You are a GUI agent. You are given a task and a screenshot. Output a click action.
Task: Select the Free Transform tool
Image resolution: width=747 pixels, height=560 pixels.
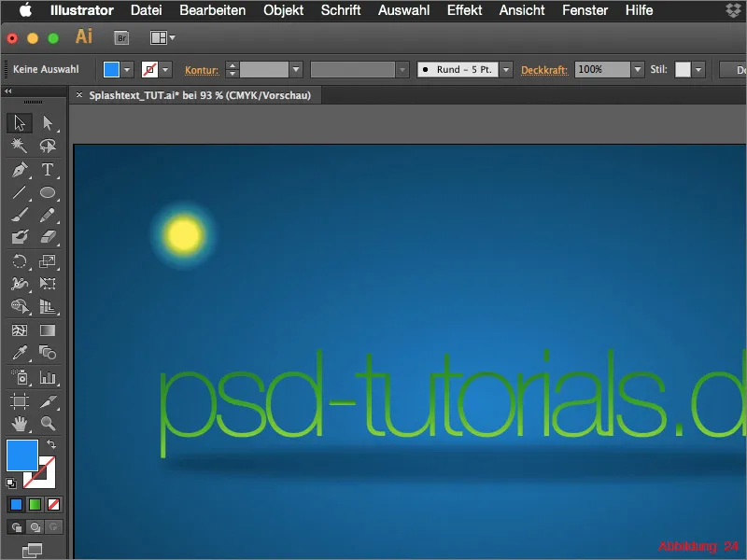click(x=48, y=284)
